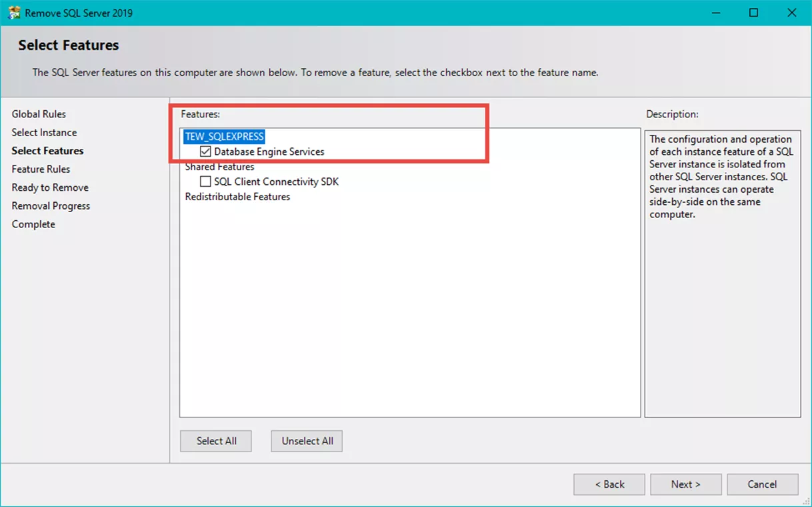Uncheck Database Engine Services checkbox
Image resolution: width=812 pixels, height=507 pixels.
point(205,151)
